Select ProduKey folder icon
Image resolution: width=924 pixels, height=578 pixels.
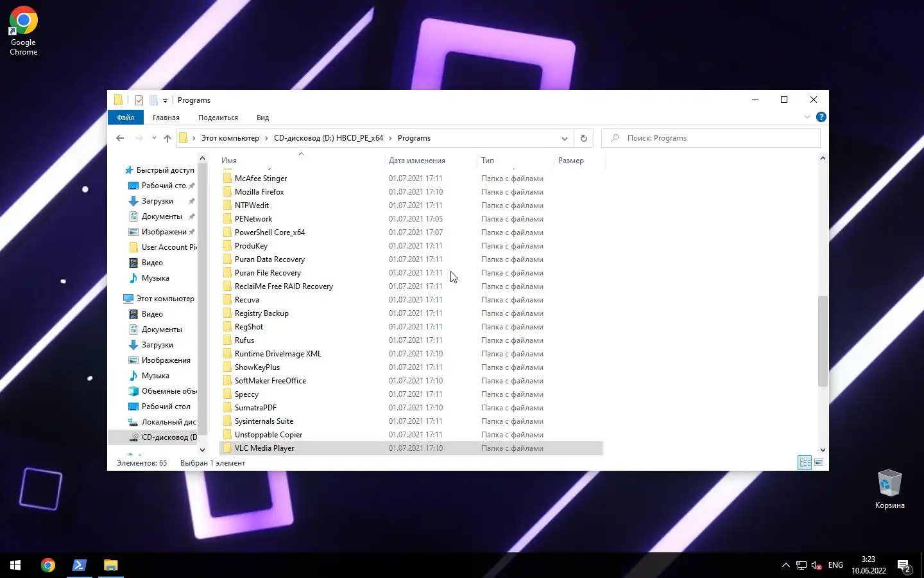[x=227, y=246]
